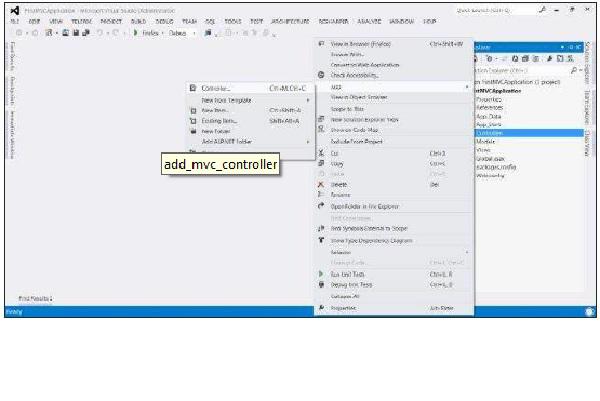The width and height of the screenshot is (600, 401).
Task: Click the green Run Unit Tests icon
Action: [321, 274]
